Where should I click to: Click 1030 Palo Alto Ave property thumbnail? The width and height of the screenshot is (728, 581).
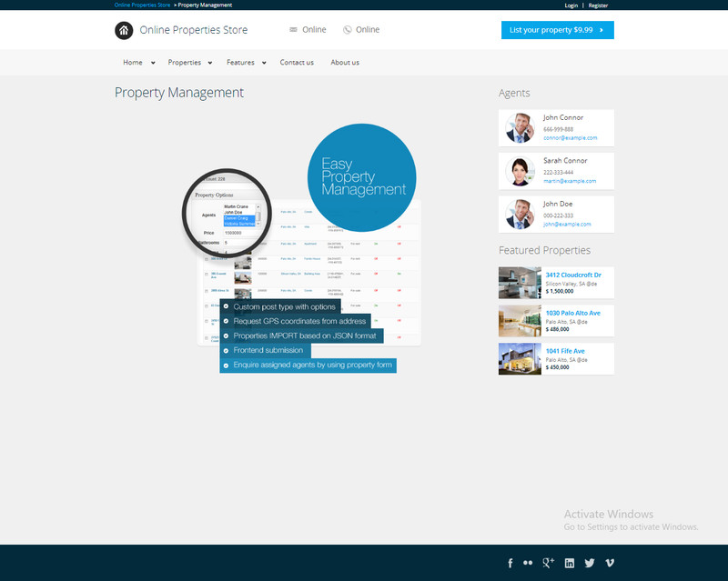tap(520, 321)
